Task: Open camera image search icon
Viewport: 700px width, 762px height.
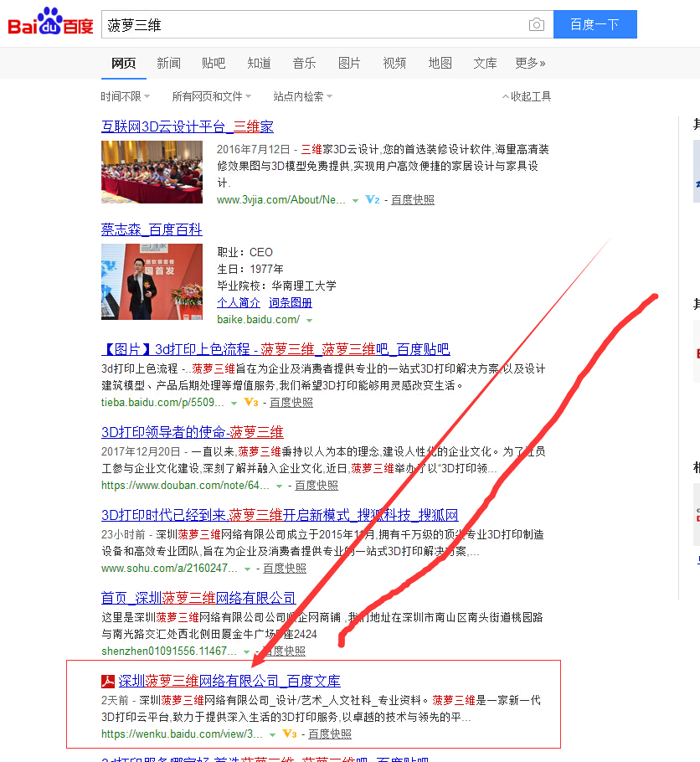Action: coord(536,24)
